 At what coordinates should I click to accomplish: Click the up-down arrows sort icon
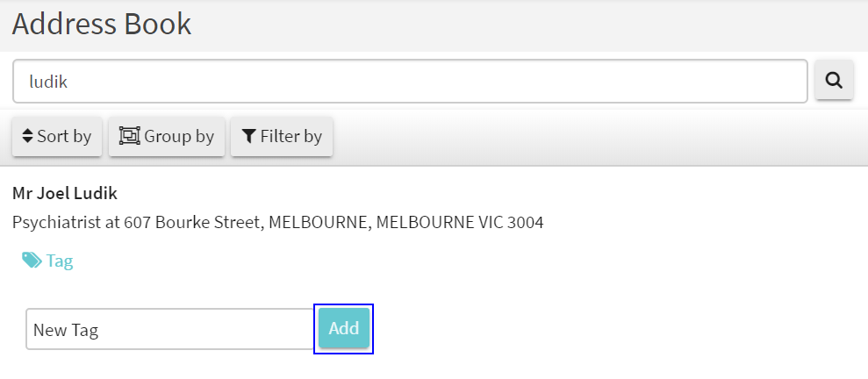click(x=27, y=136)
